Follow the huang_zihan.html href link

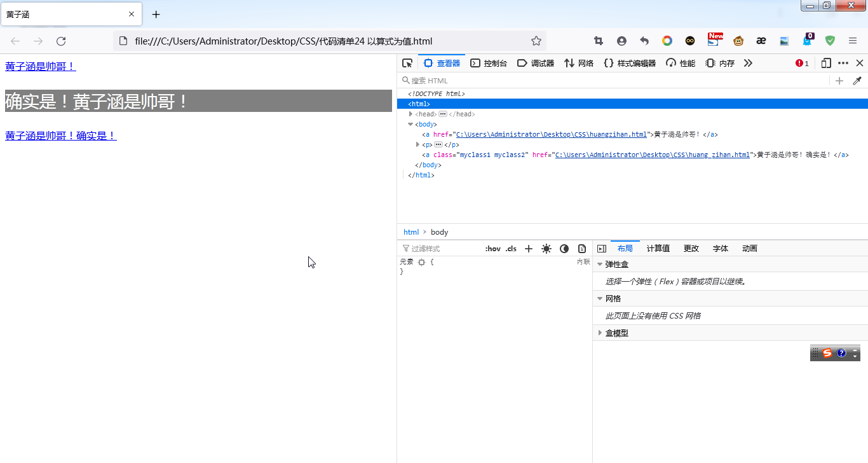point(653,155)
